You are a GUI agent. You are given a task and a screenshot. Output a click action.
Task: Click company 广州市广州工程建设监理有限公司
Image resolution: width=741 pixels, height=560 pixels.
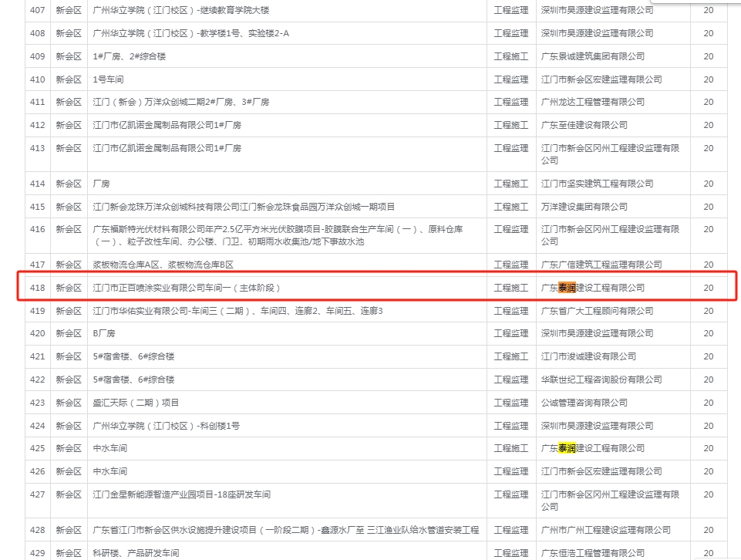tap(605, 530)
